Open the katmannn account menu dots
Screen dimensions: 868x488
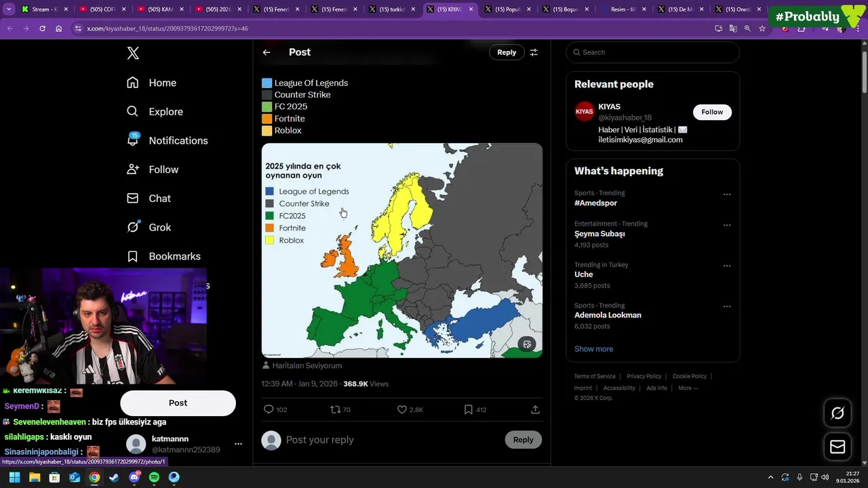pyautogui.click(x=238, y=444)
